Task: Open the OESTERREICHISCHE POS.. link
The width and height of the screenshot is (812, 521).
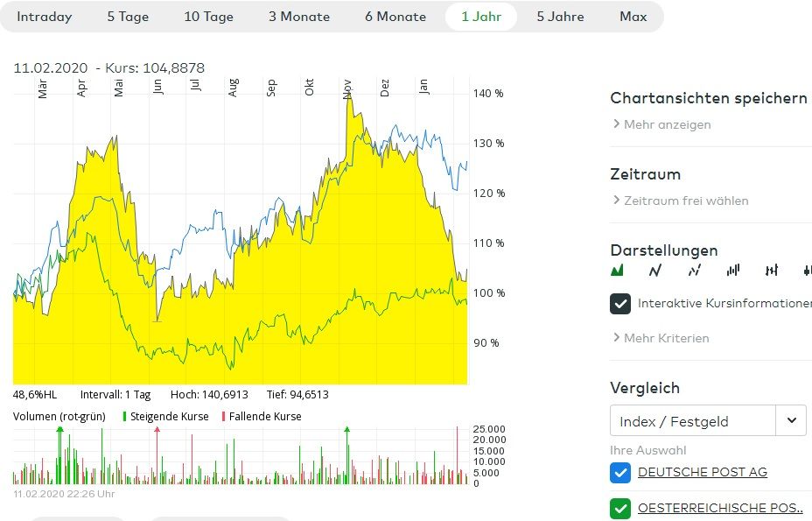Action: pyautogui.click(x=720, y=508)
